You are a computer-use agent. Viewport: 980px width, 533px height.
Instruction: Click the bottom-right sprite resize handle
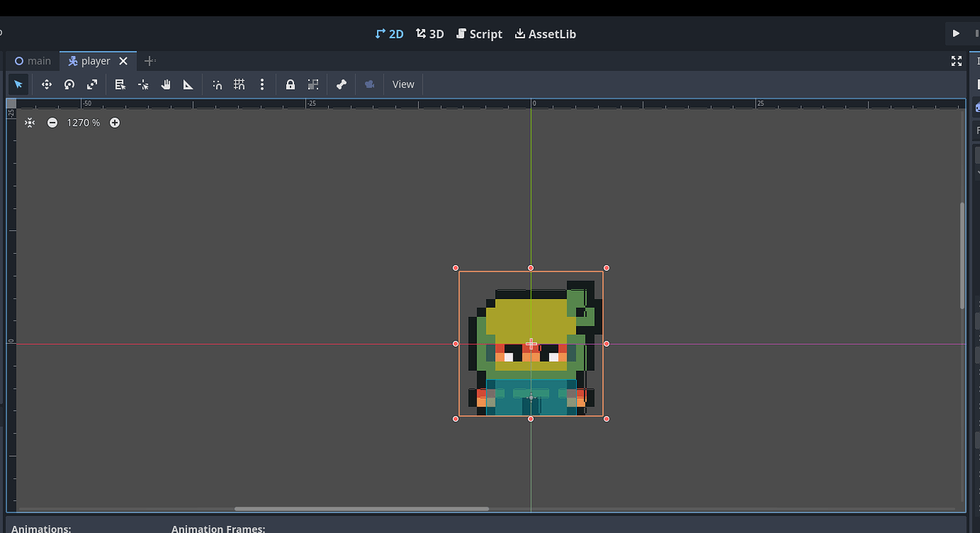coord(606,419)
